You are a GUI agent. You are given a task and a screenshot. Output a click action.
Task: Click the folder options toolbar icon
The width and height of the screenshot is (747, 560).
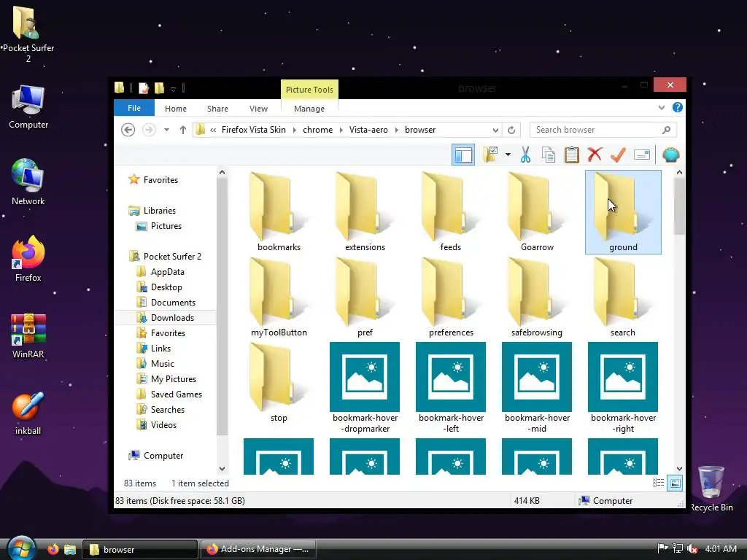(x=491, y=155)
